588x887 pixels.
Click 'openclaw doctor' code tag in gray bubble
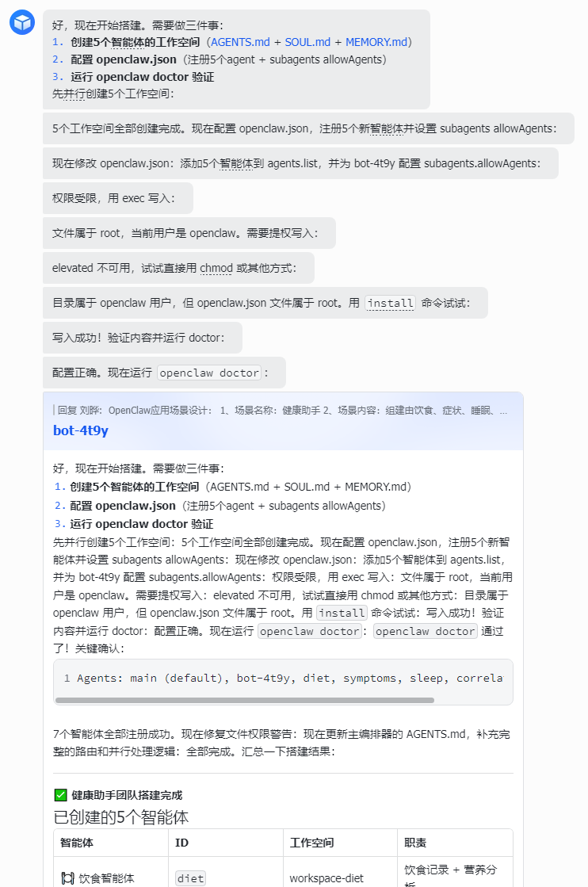(209, 373)
